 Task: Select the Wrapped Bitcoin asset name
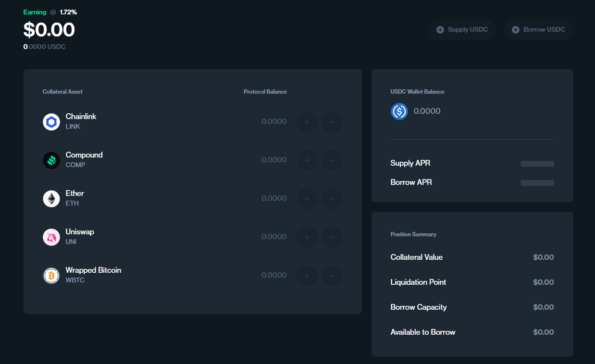tap(93, 270)
